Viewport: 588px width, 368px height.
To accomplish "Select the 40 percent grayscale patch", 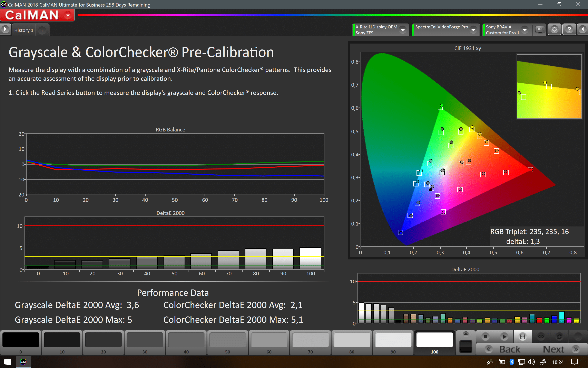I will click(186, 343).
